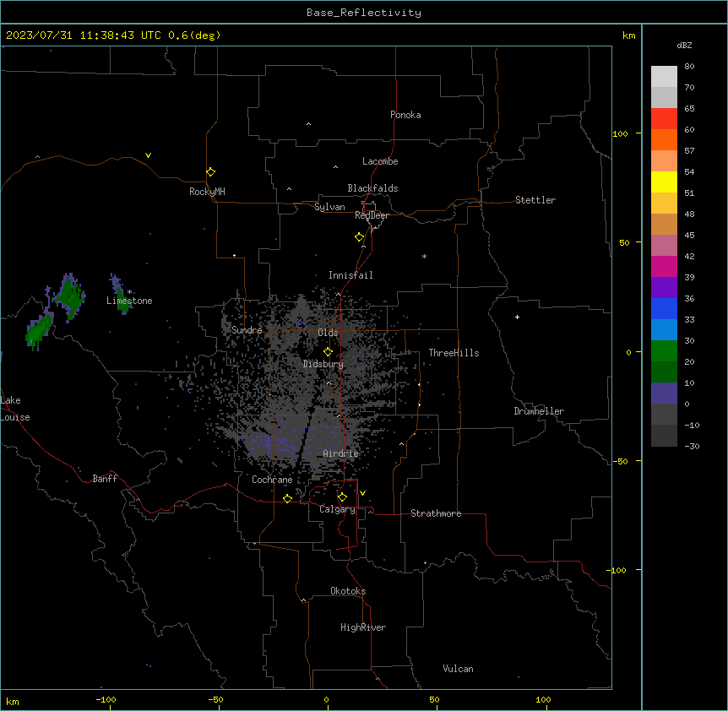Click the Cochrane town label
728x711 pixels.
[x=272, y=480]
